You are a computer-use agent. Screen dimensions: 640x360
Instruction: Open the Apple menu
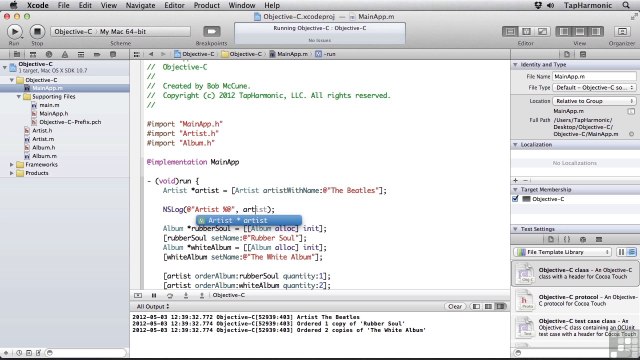(x=13, y=5)
